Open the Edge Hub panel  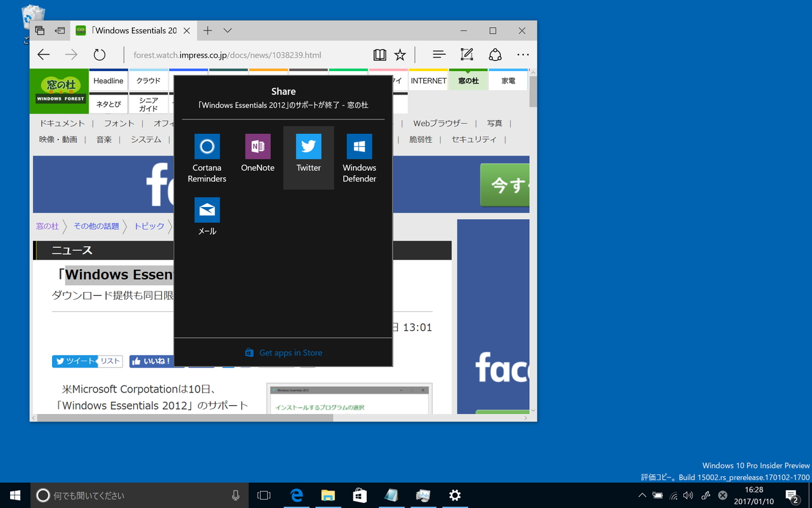pyautogui.click(x=439, y=55)
